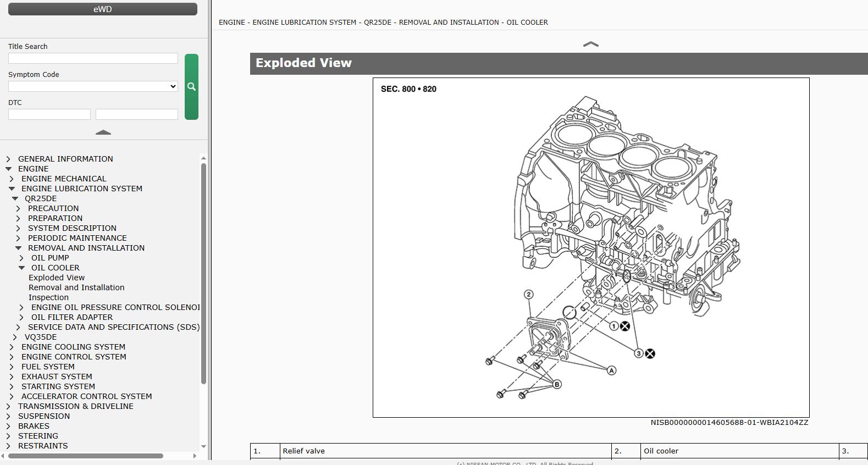This screenshot has height=465, width=868.
Task: Click the figure reference number caption
Action: coord(729,423)
